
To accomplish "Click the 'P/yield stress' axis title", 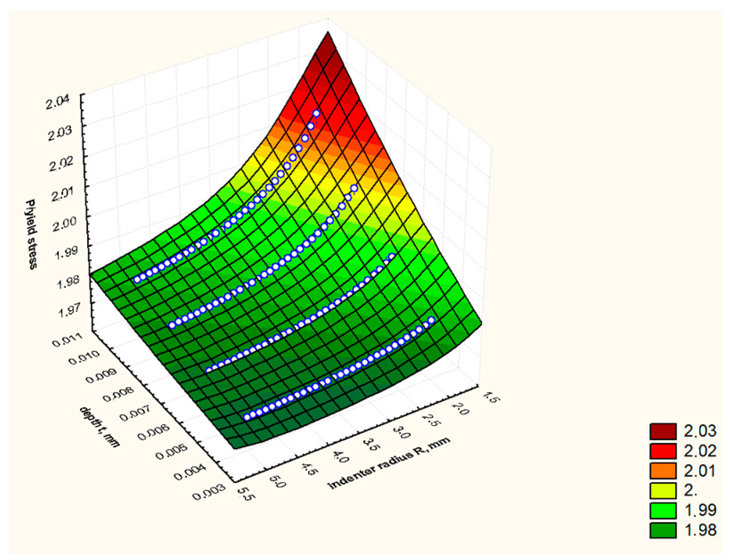I will (32, 234).
